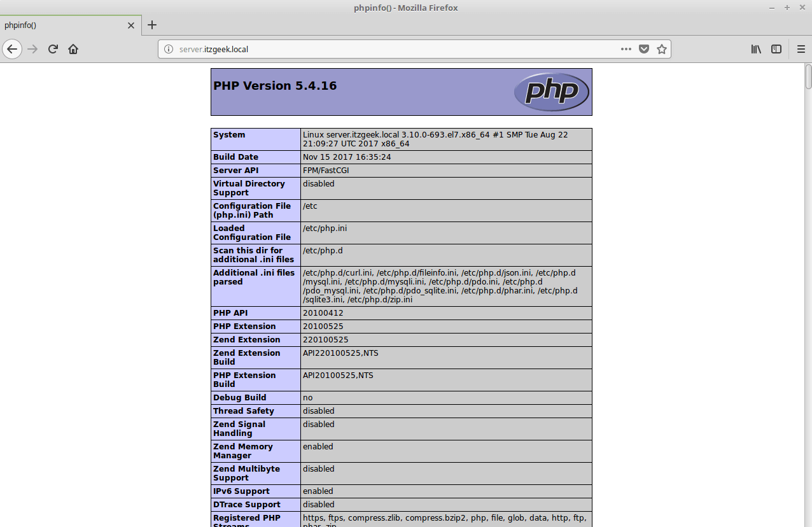
Task: Click the PHP logo image
Action: tap(551, 92)
